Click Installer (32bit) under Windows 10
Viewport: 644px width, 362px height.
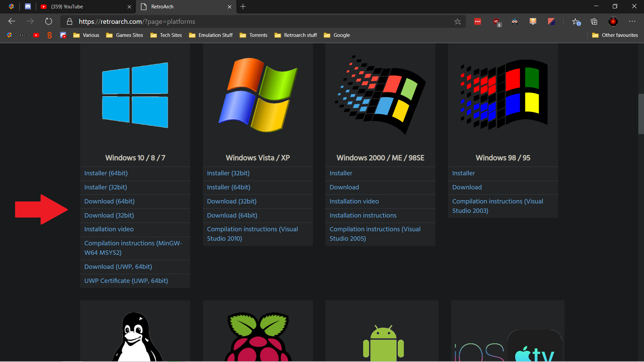pyautogui.click(x=105, y=187)
